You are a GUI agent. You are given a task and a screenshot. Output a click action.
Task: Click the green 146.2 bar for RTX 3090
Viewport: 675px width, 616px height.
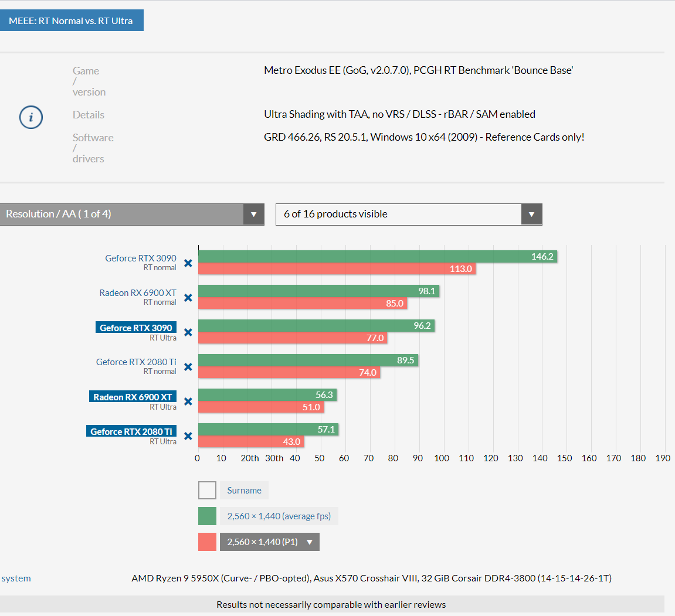(x=378, y=256)
